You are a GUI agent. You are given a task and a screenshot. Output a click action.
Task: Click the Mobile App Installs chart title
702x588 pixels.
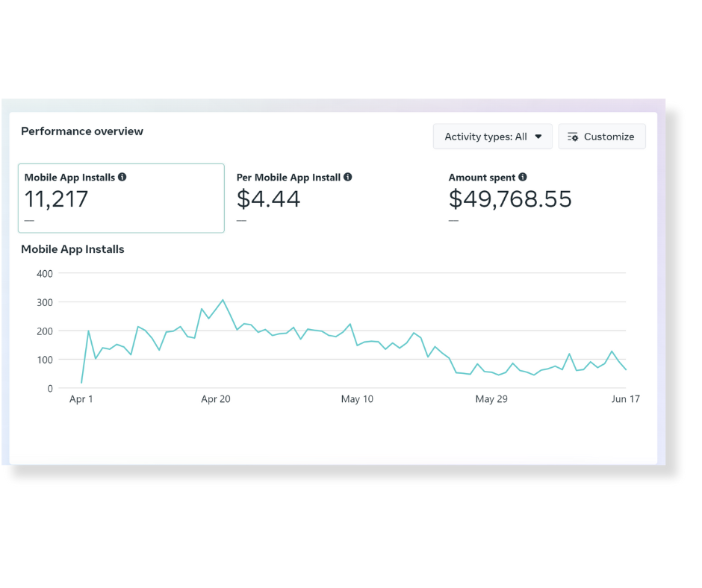(x=72, y=249)
